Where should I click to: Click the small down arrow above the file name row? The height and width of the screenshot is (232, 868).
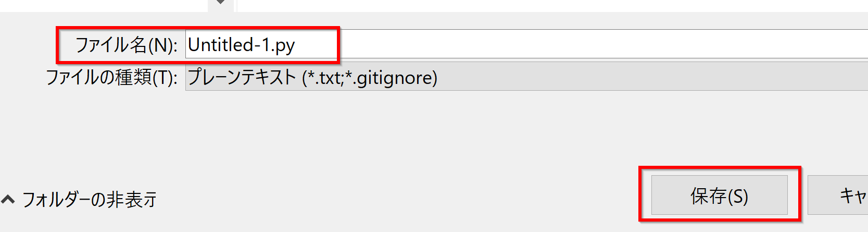coord(221,2)
